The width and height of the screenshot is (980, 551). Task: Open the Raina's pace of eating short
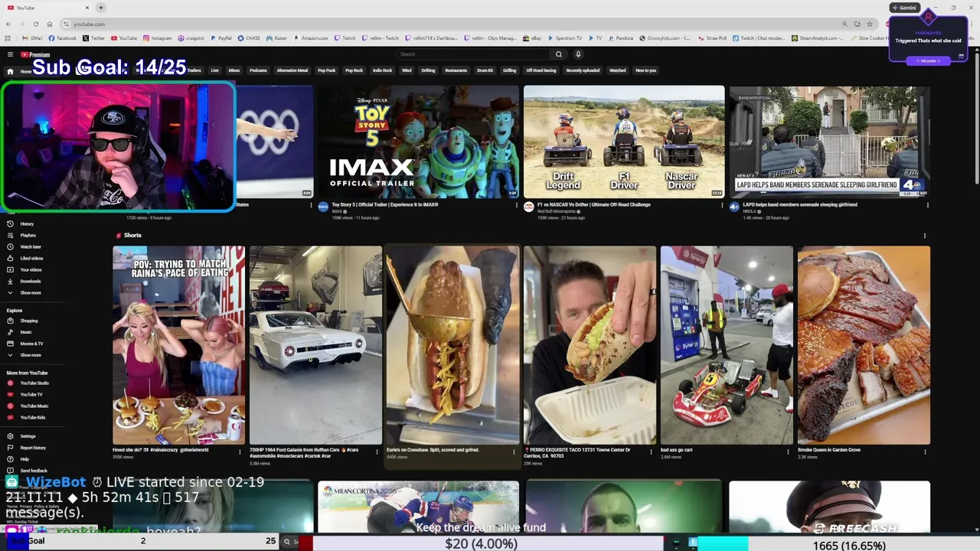coord(178,345)
